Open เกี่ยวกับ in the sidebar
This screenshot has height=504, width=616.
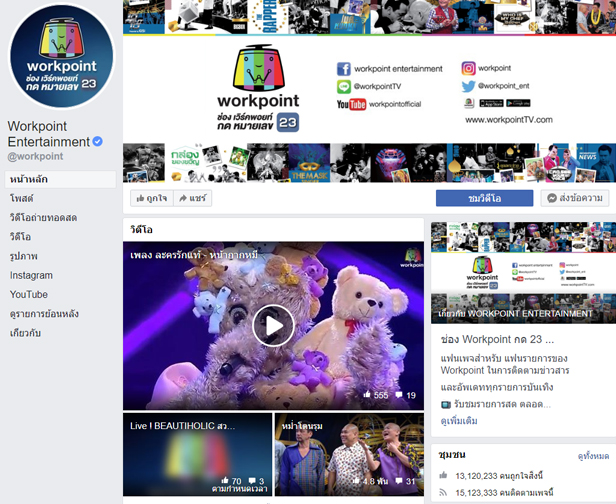pos(25,333)
